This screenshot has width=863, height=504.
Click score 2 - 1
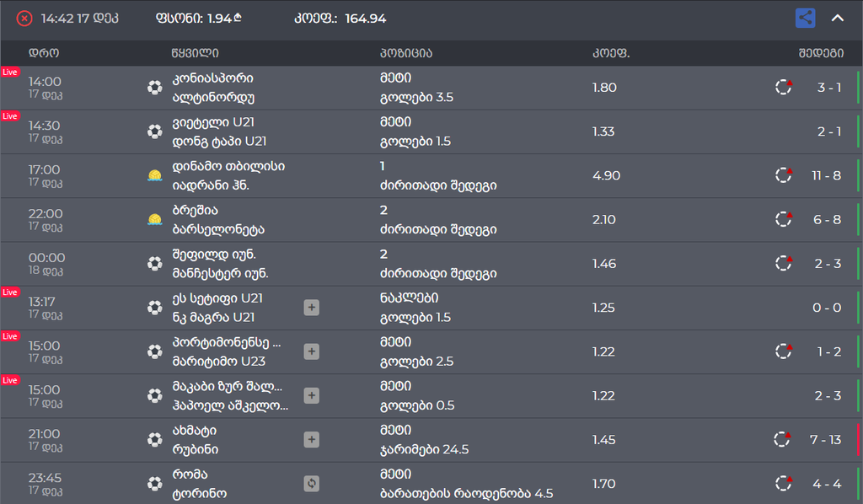click(829, 131)
